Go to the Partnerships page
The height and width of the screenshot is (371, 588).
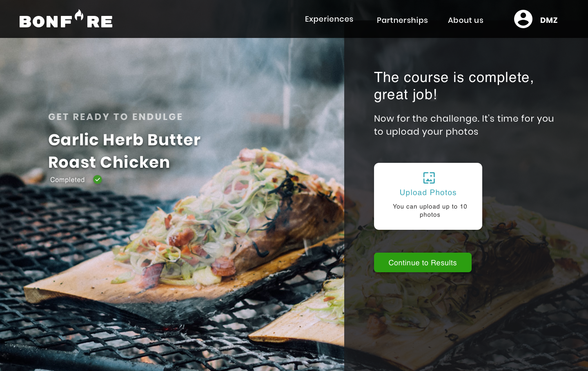pyautogui.click(x=402, y=20)
